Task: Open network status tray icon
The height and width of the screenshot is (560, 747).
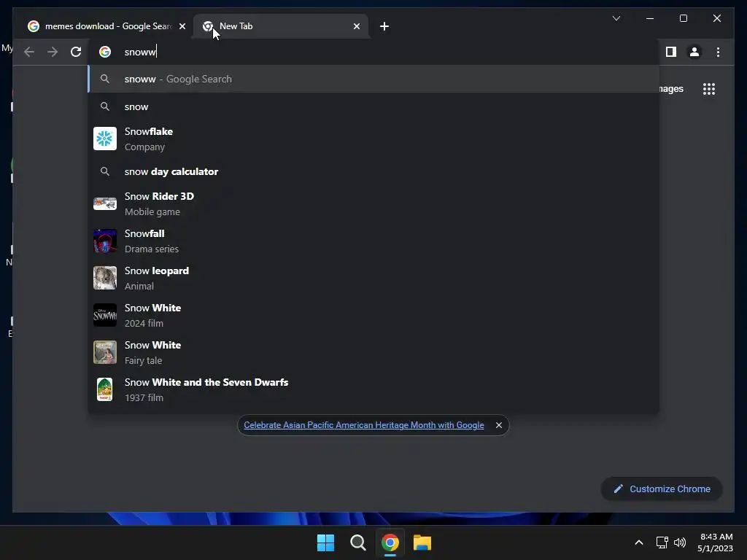Action: (662, 542)
